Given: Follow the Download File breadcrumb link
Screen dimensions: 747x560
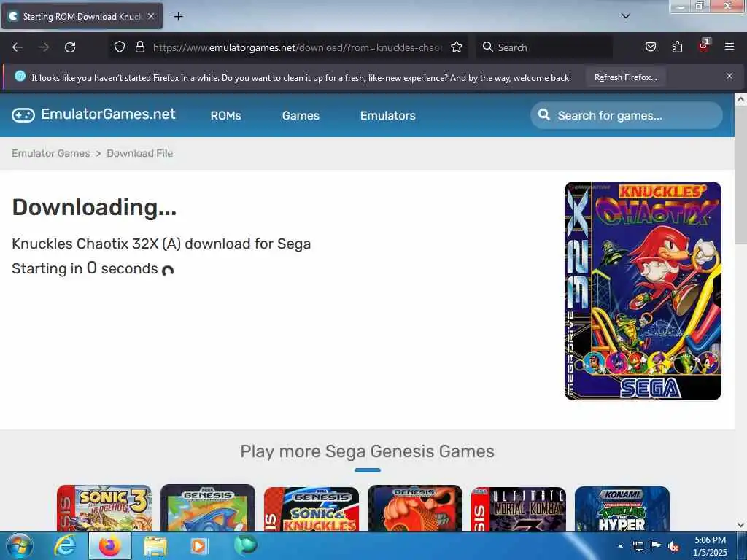Looking at the screenshot, I should (x=139, y=153).
